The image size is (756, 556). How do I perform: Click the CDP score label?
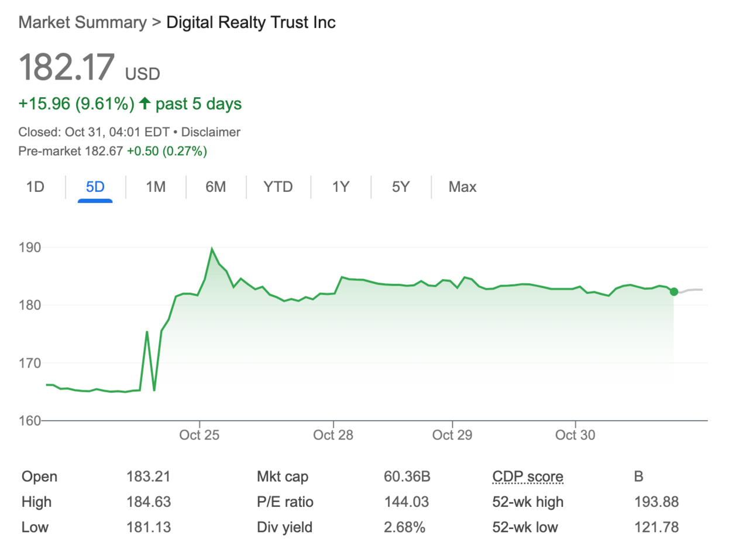[528, 476]
